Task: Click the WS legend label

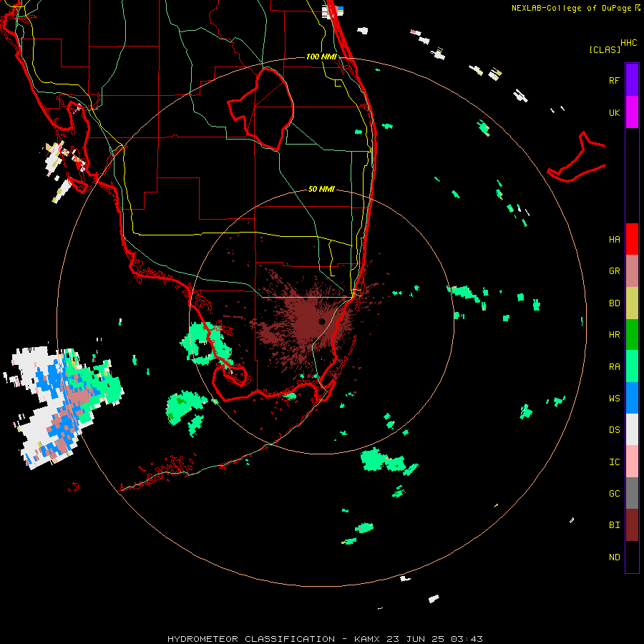Action: [x=614, y=398]
